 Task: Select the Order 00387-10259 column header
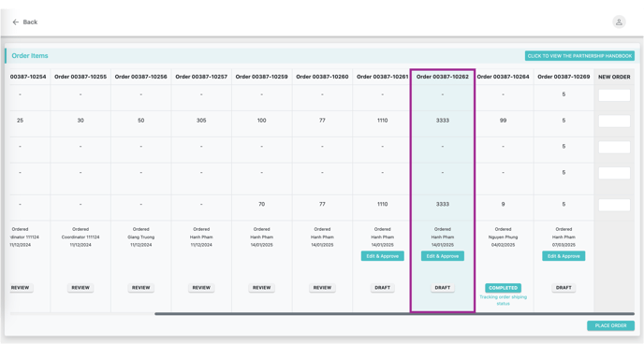pyautogui.click(x=262, y=77)
